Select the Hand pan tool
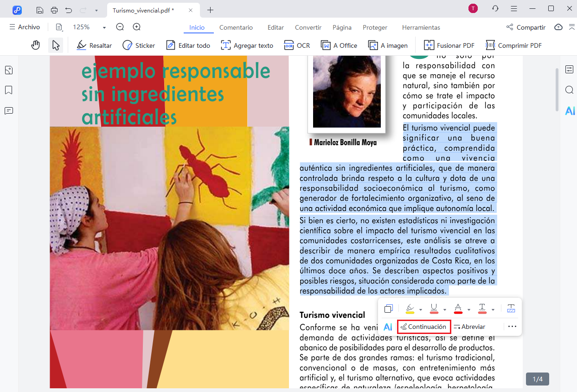 point(35,45)
